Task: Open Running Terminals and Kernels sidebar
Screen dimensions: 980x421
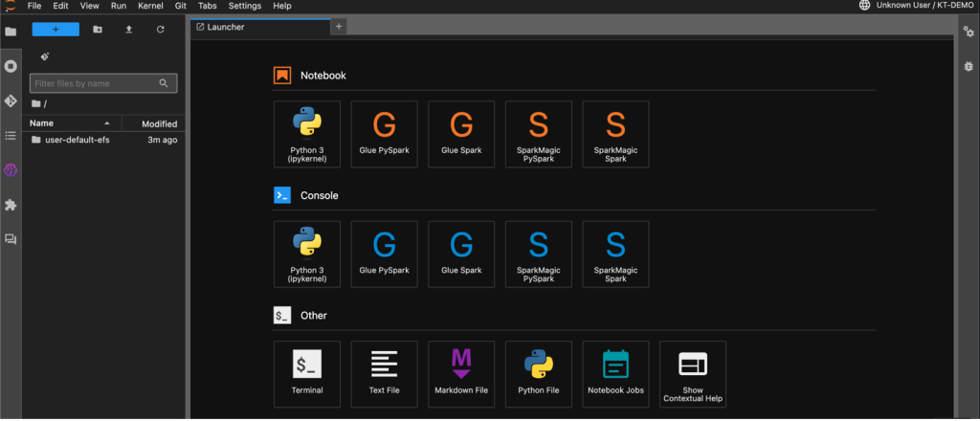Action: [11, 66]
